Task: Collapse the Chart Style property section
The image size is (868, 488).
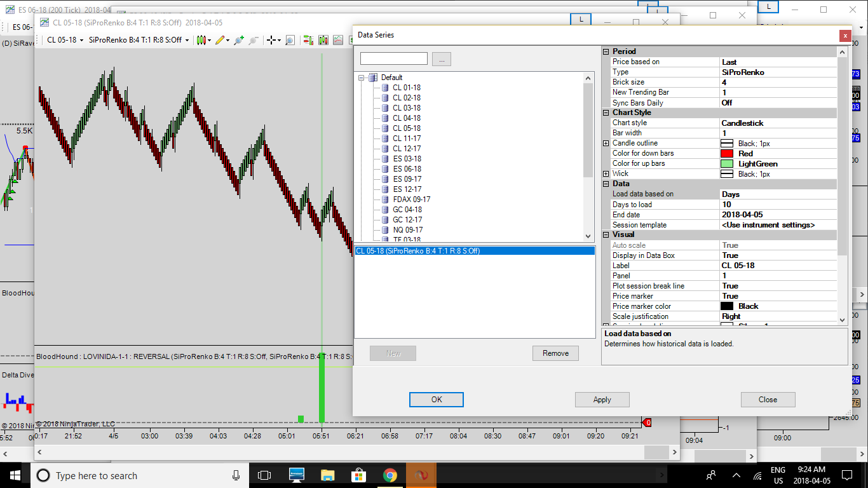Action: point(606,112)
